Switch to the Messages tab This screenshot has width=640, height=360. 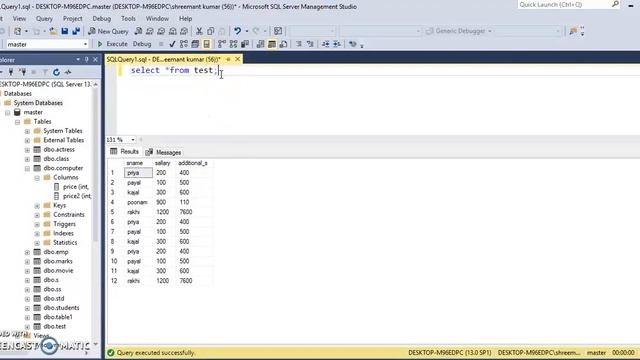tap(164, 152)
